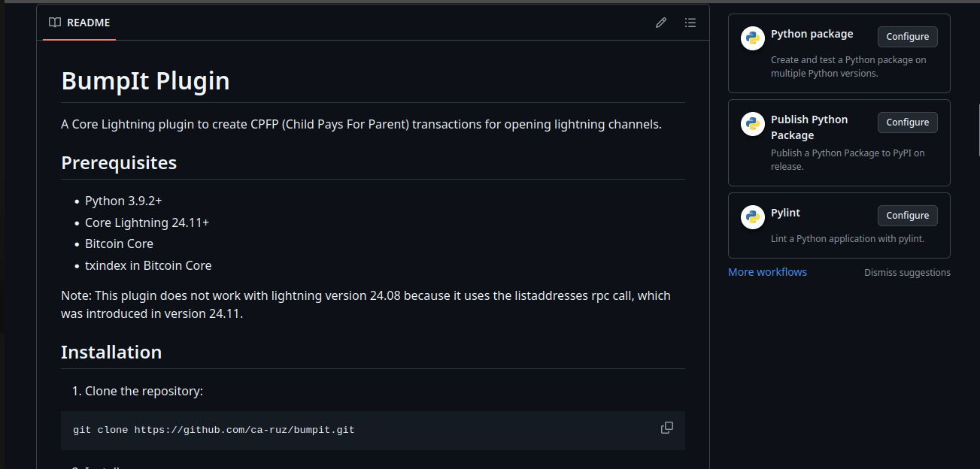Dismiss the workflow suggestions
980x469 pixels.
907,273
